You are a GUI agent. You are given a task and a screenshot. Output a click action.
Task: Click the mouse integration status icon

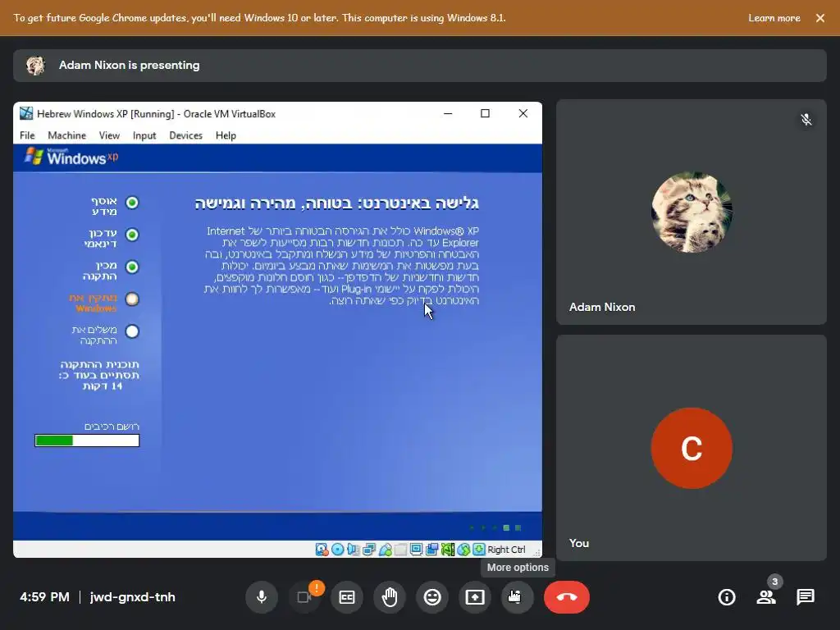(x=463, y=549)
